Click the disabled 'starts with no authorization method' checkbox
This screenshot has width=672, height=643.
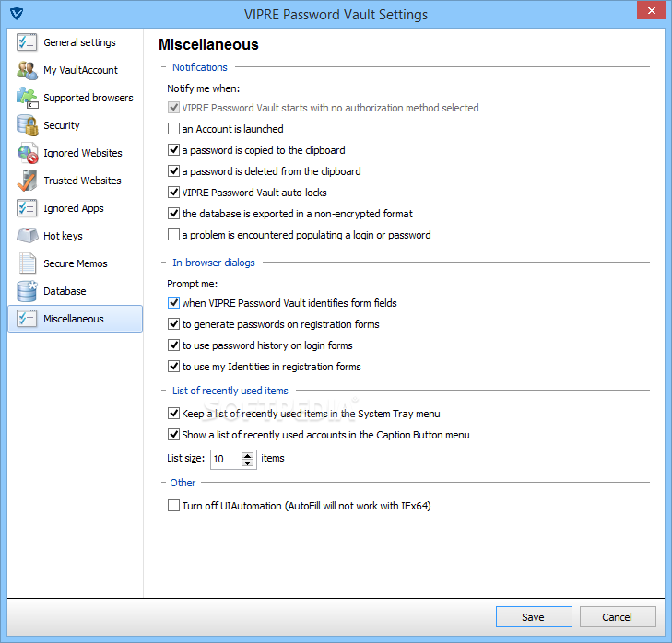coord(173,108)
